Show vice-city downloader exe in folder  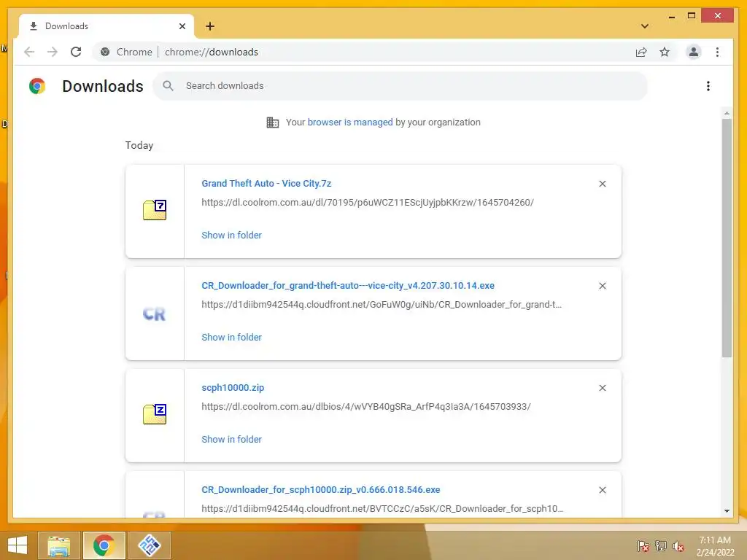tap(231, 337)
